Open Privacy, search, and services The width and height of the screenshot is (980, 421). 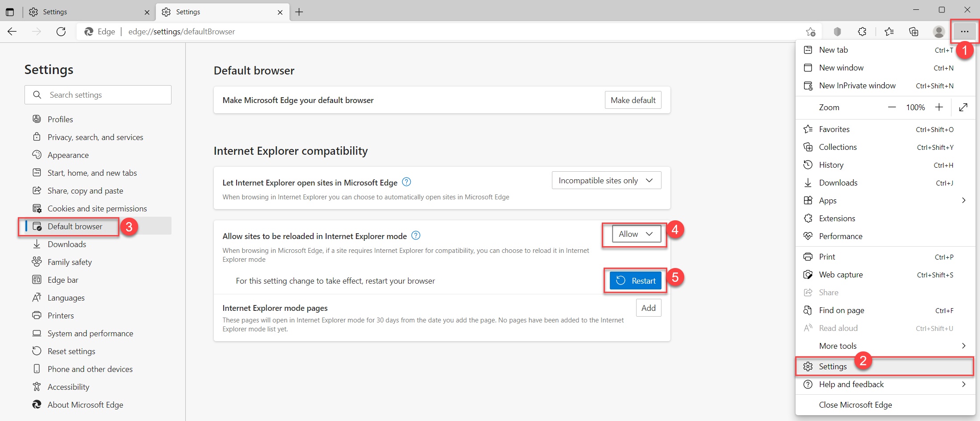[98, 137]
